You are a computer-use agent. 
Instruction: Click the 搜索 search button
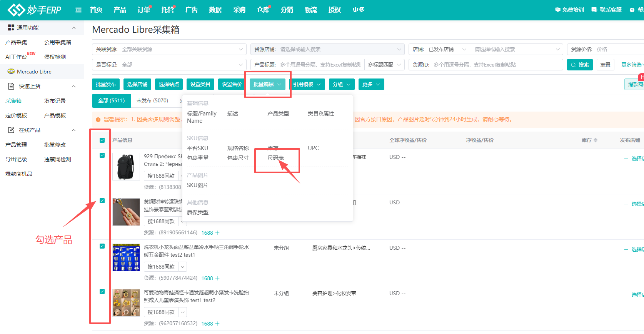coord(579,65)
